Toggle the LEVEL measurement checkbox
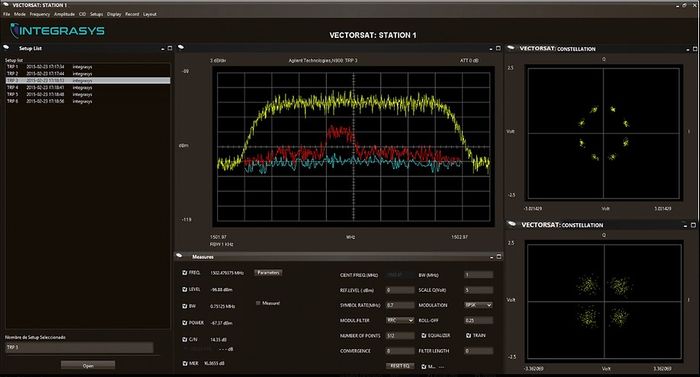 184,289
